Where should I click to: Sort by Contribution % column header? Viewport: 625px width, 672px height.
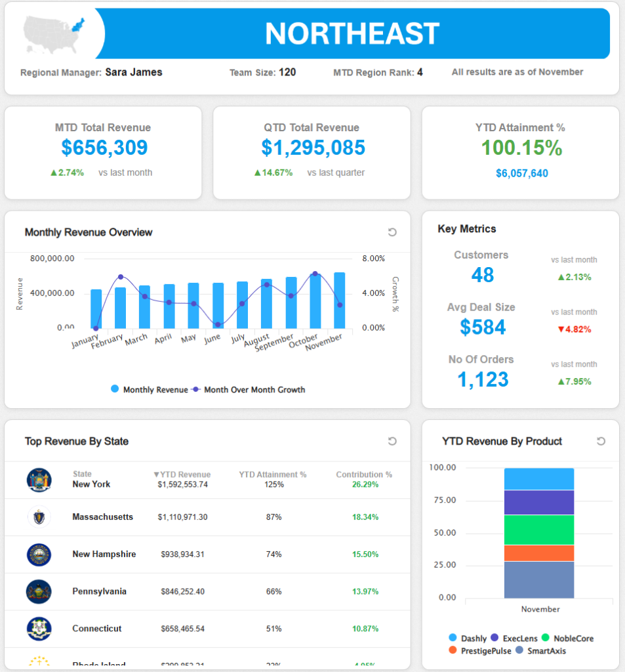point(364,474)
